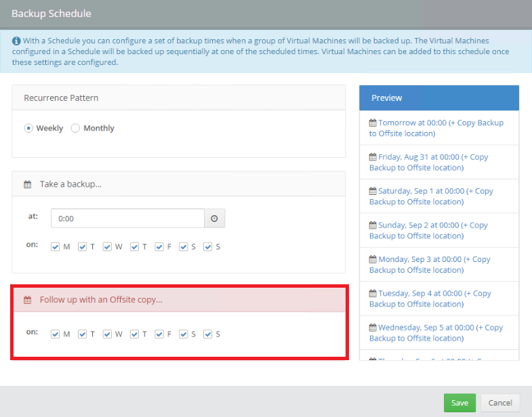
Task: Click calendar icon of Tomorrow at 00:00 preview entry
Action: click(373, 123)
